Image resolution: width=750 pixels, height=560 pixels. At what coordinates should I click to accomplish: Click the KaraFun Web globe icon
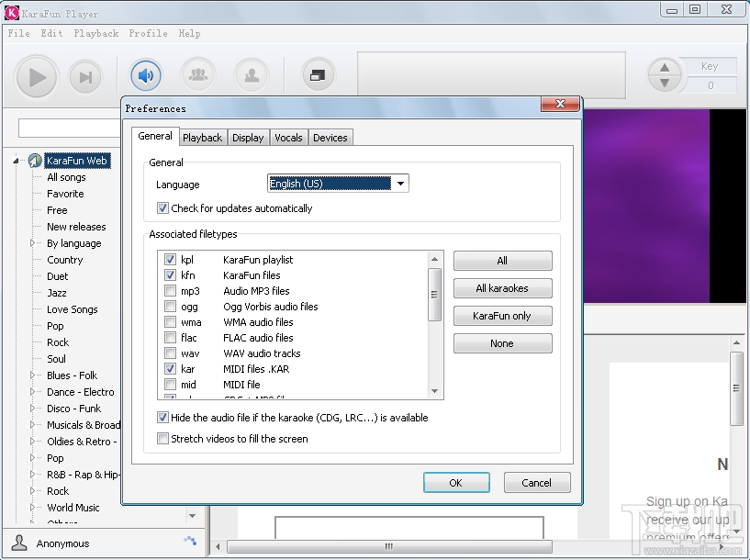click(x=35, y=161)
